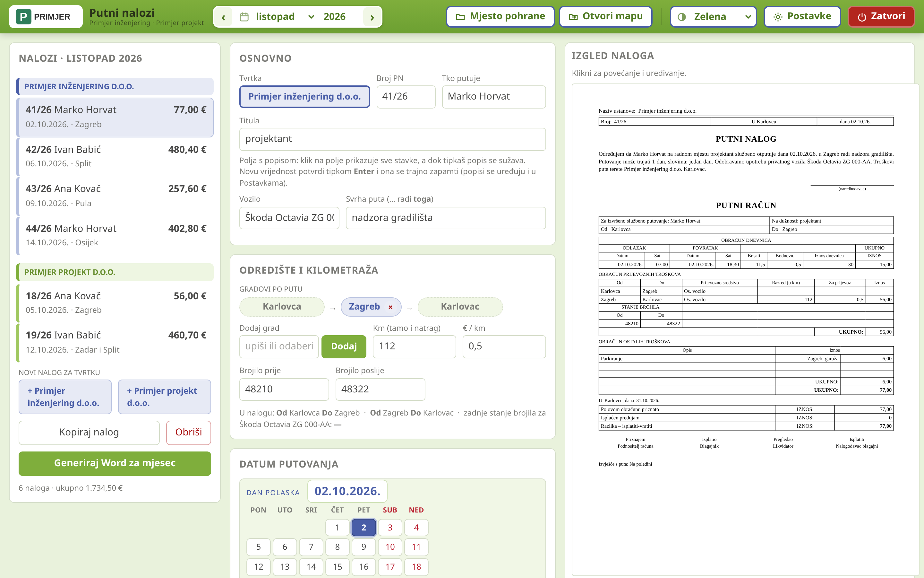The image size is (924, 578).
Task: Open the Vozilo Škoda Octavia field
Action: (289, 218)
